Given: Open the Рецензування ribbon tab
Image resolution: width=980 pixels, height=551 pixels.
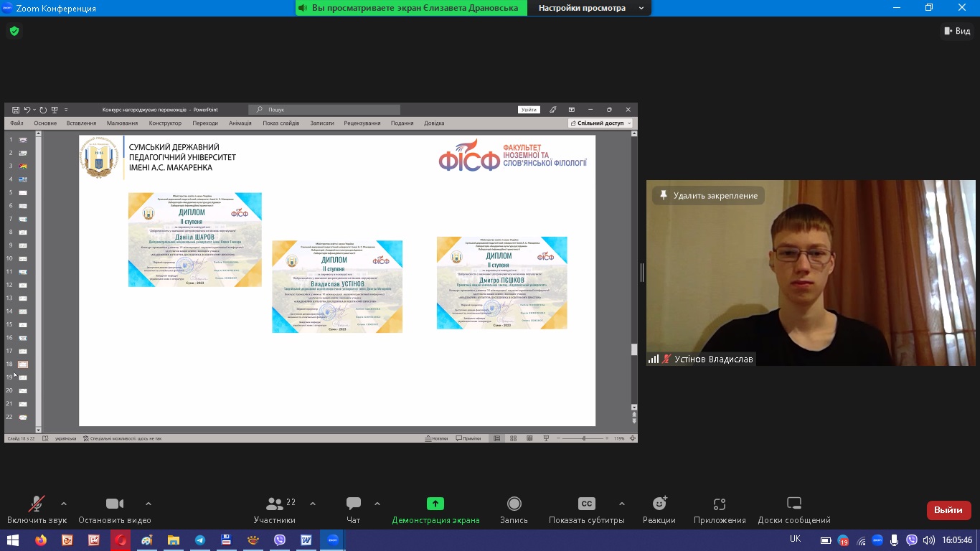Looking at the screenshot, I should [362, 123].
